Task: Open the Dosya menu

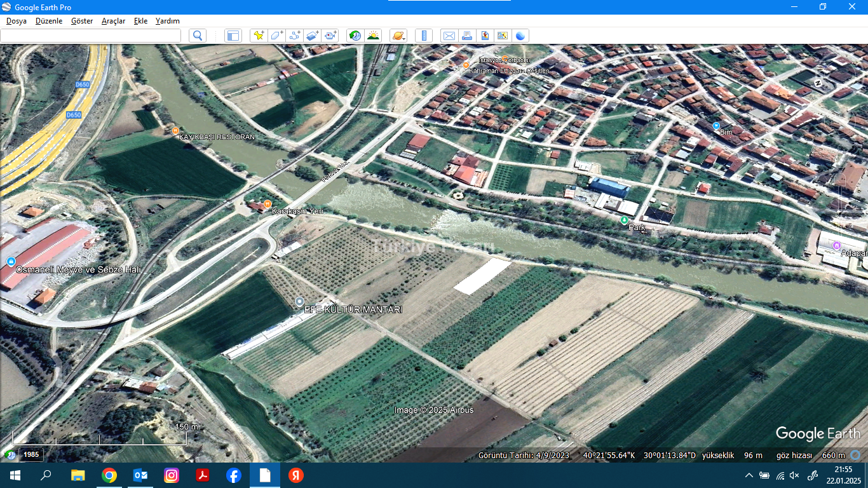Action: [17, 21]
